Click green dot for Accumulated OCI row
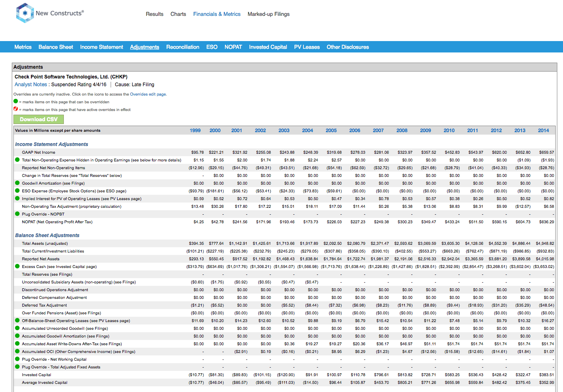This screenshot has height=392, width=563. point(17,351)
